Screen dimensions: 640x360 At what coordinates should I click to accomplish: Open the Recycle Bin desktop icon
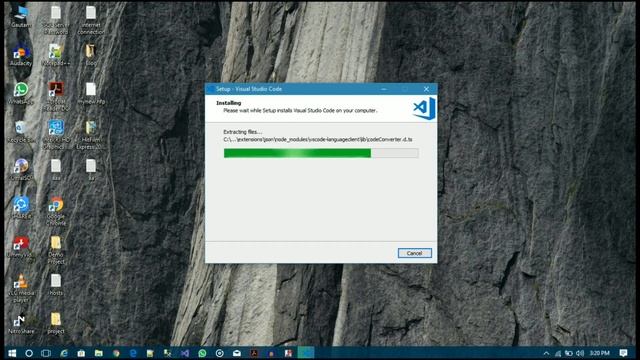(21, 131)
